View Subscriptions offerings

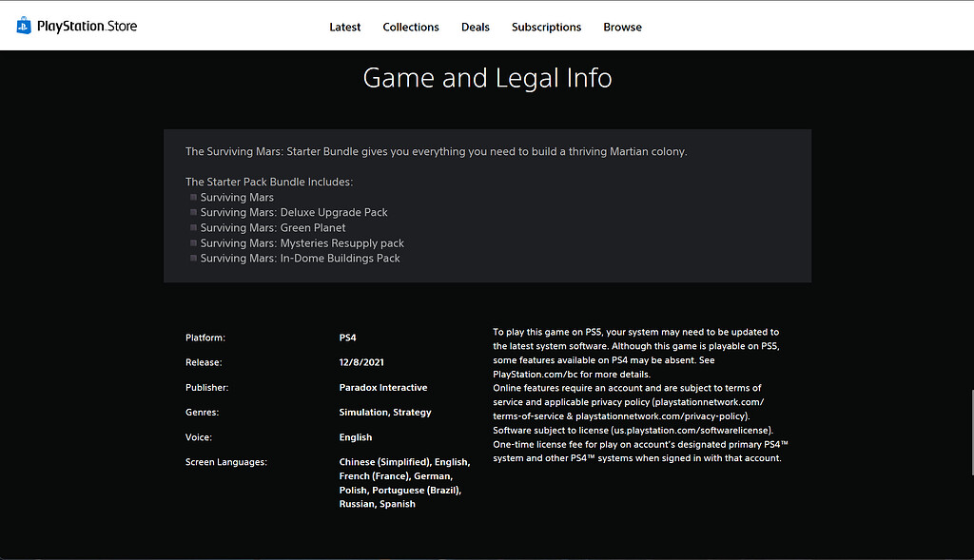point(546,27)
